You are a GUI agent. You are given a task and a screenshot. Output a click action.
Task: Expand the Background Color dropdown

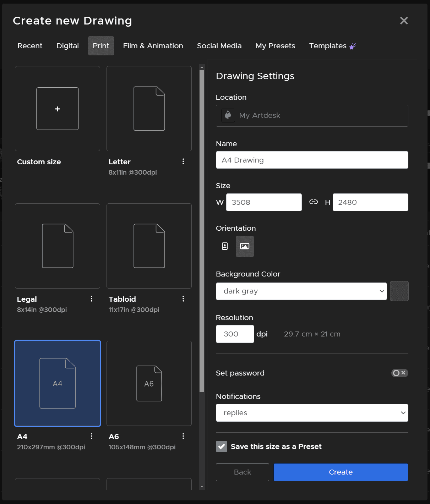[x=301, y=291]
